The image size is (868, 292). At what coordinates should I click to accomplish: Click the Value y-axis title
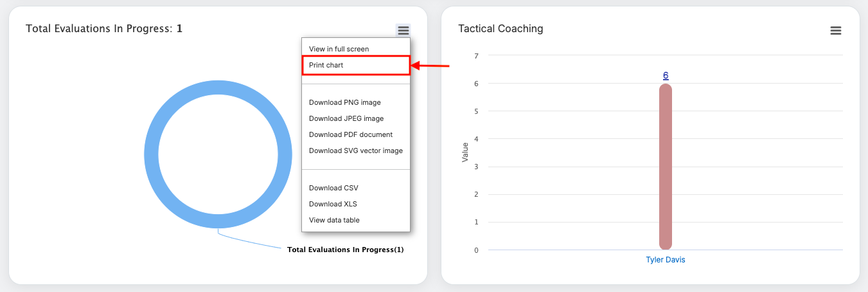465,152
